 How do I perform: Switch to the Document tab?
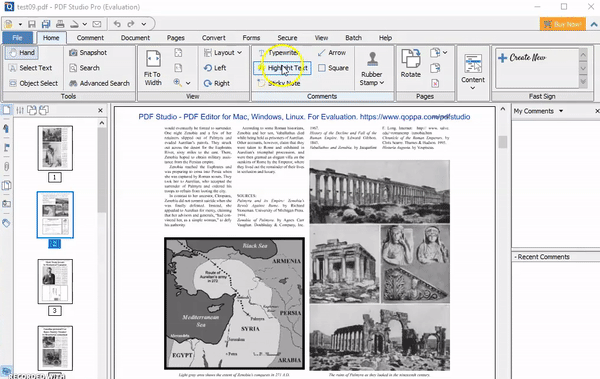point(135,38)
